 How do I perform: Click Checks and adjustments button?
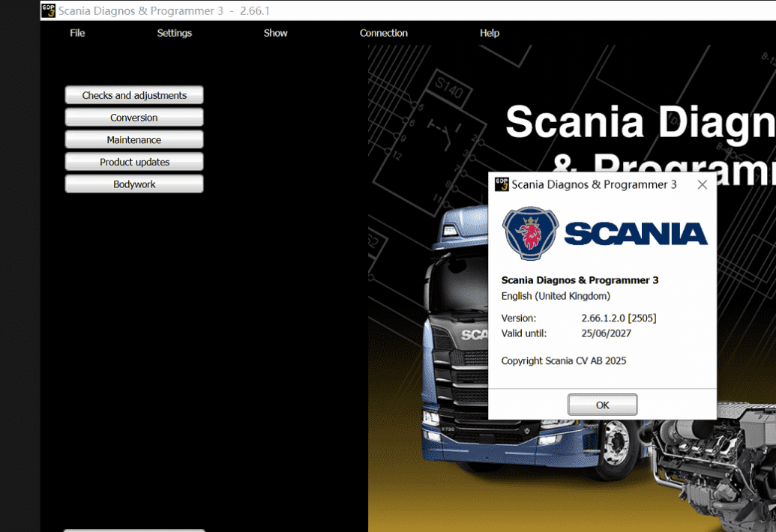click(134, 95)
